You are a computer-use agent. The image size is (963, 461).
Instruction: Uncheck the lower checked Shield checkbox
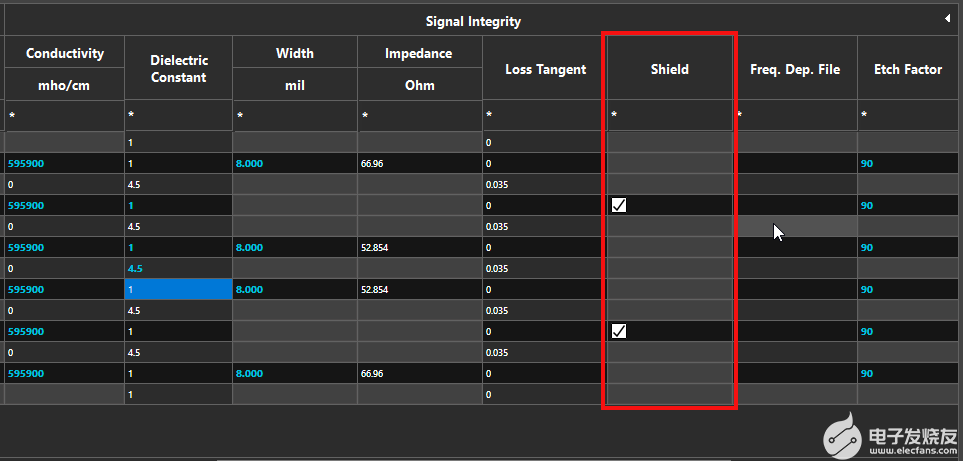click(619, 331)
